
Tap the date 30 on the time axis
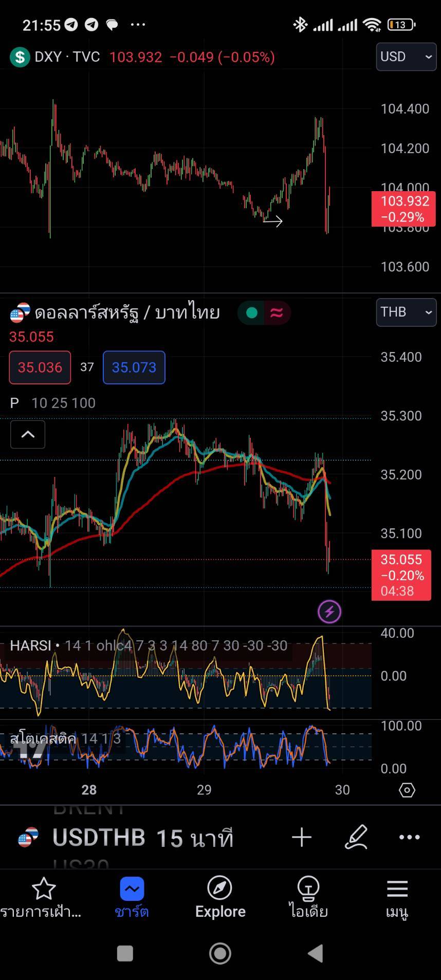tap(342, 790)
